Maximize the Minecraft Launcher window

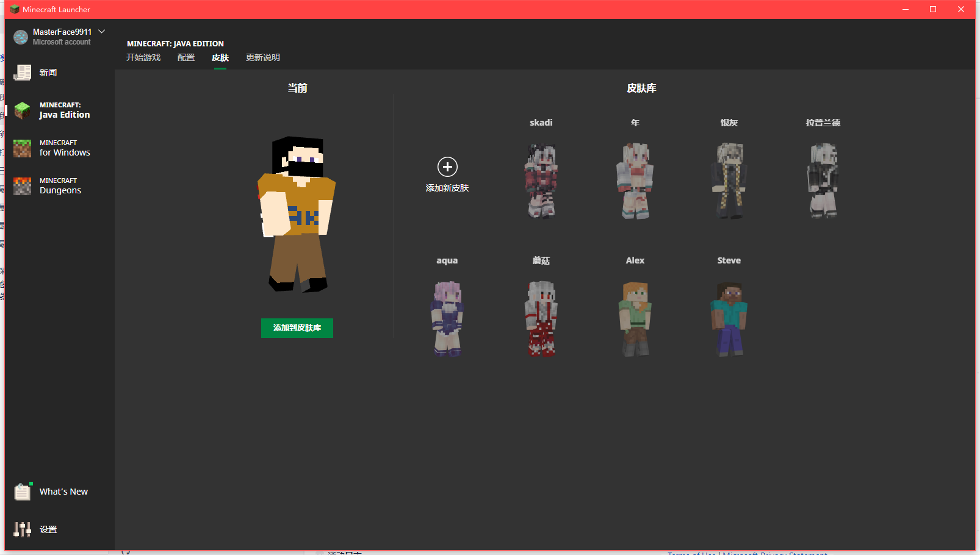(x=933, y=9)
